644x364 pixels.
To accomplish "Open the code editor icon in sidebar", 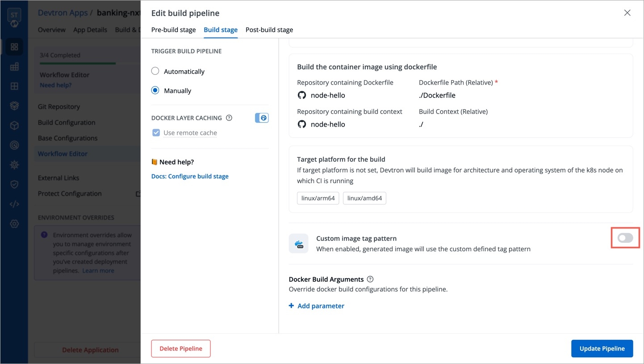I will click(x=14, y=204).
